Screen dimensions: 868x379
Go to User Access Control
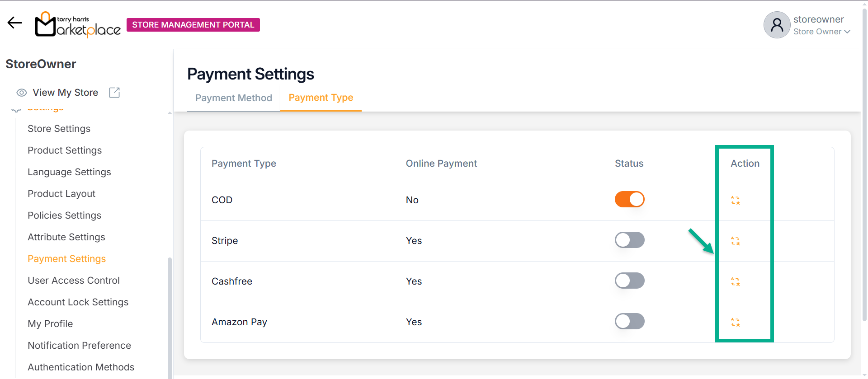click(74, 281)
